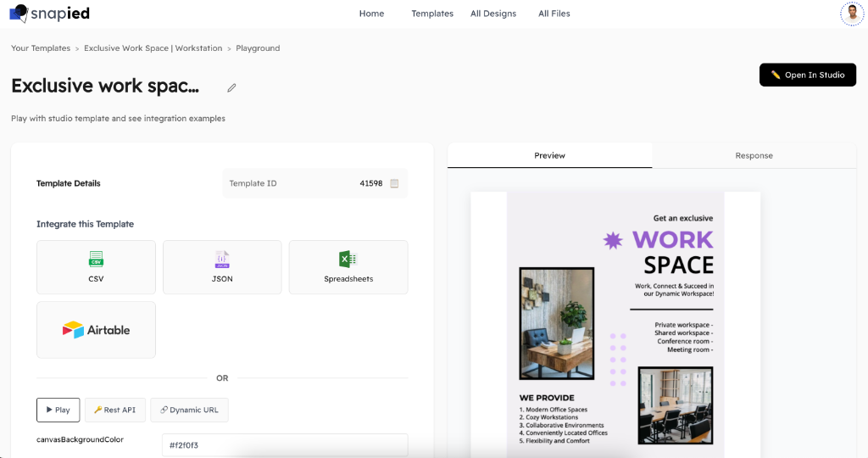Viewport: 868px width, 458px height.
Task: Select the JSON integration card
Action: click(222, 267)
